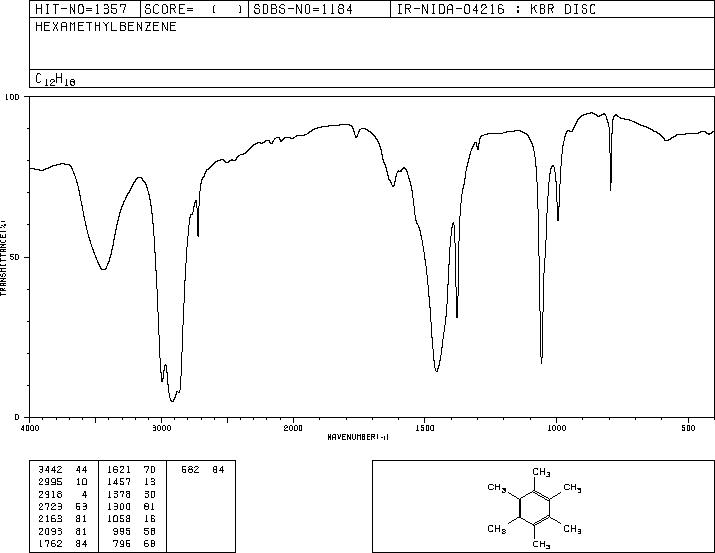The image size is (715, 553).
Task: Click transmittance value 44 beside 3442
Action: tap(81, 470)
